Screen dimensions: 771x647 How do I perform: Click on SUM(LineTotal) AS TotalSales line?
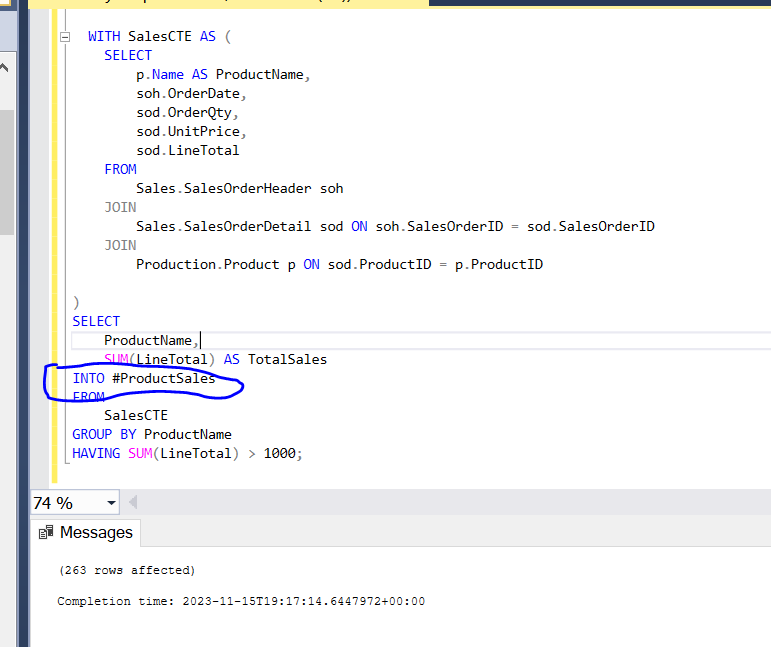(x=215, y=359)
